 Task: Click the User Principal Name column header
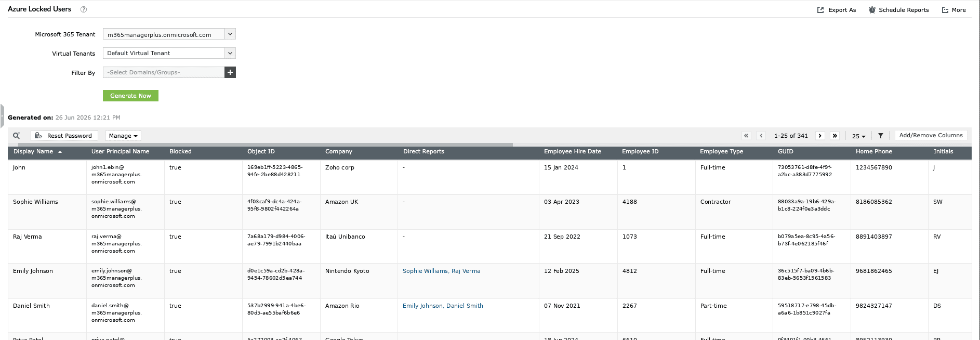(x=120, y=152)
